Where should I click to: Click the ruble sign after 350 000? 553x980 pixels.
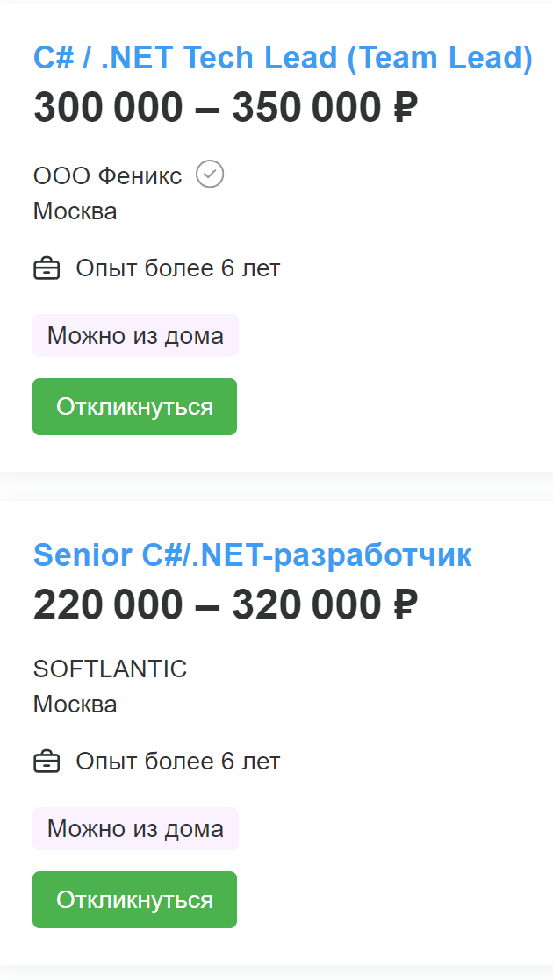coord(400,109)
